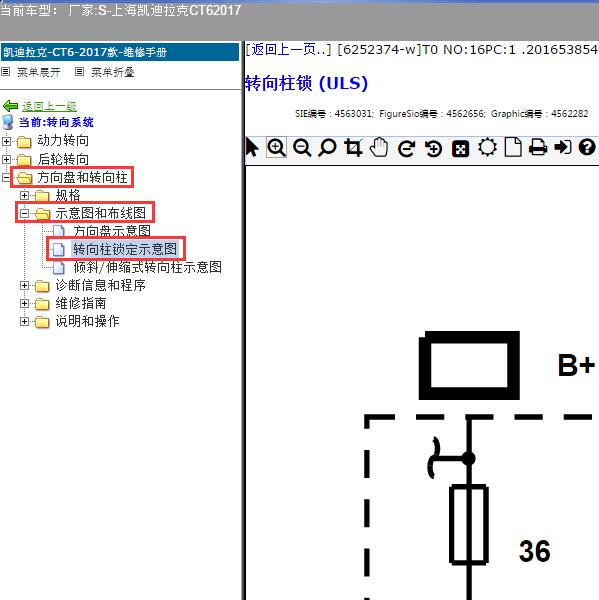Screen dimensions: 599x600
Task: Click the 返回上一级 link
Action: coord(49,106)
